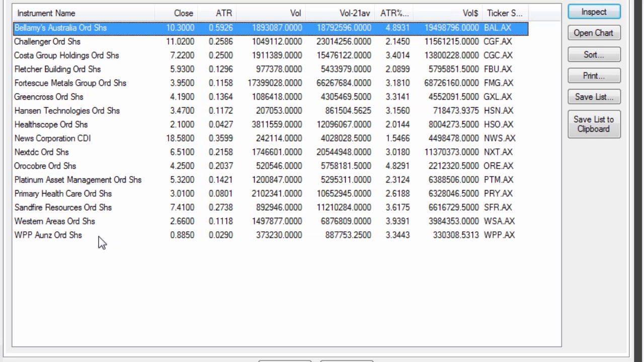Viewport: 644px width, 362px height.
Task: Click Vol-21av value 861504.5625
Action: (348, 111)
